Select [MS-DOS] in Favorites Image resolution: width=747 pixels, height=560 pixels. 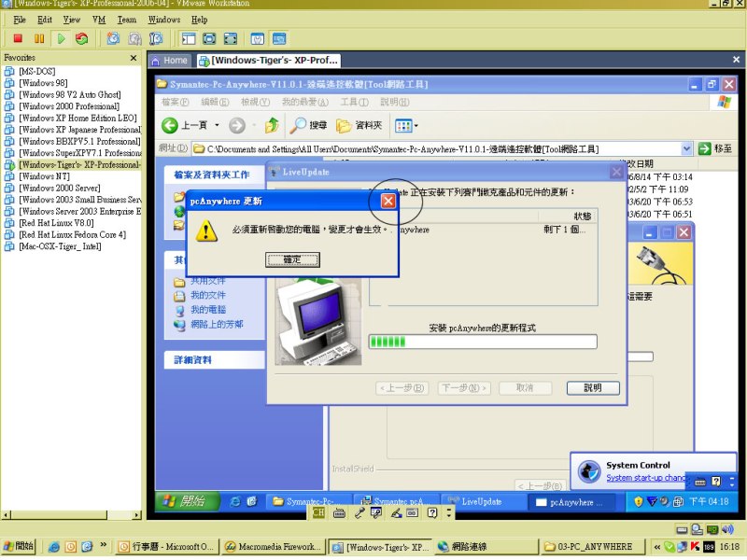(x=36, y=72)
